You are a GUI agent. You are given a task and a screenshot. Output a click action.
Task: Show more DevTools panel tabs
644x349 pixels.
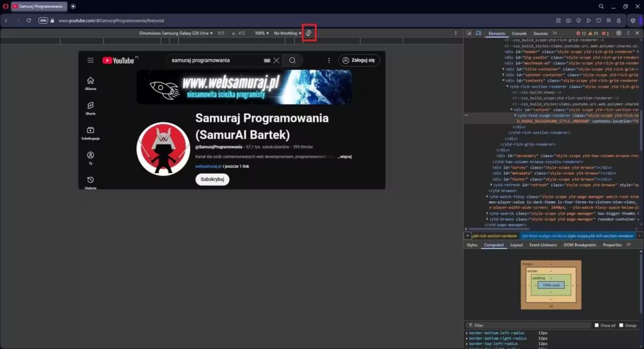click(555, 33)
